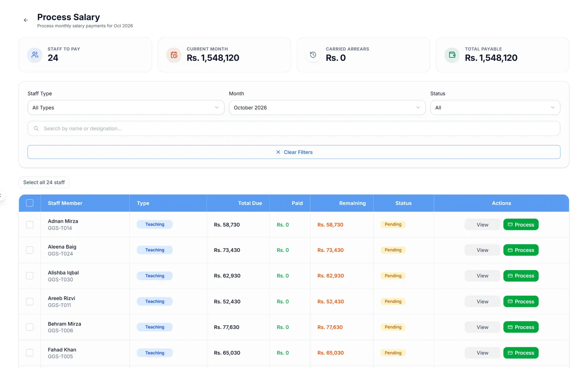Tick the select-all checkbox in table header
Viewport: 588px width, 368px height.
point(30,203)
